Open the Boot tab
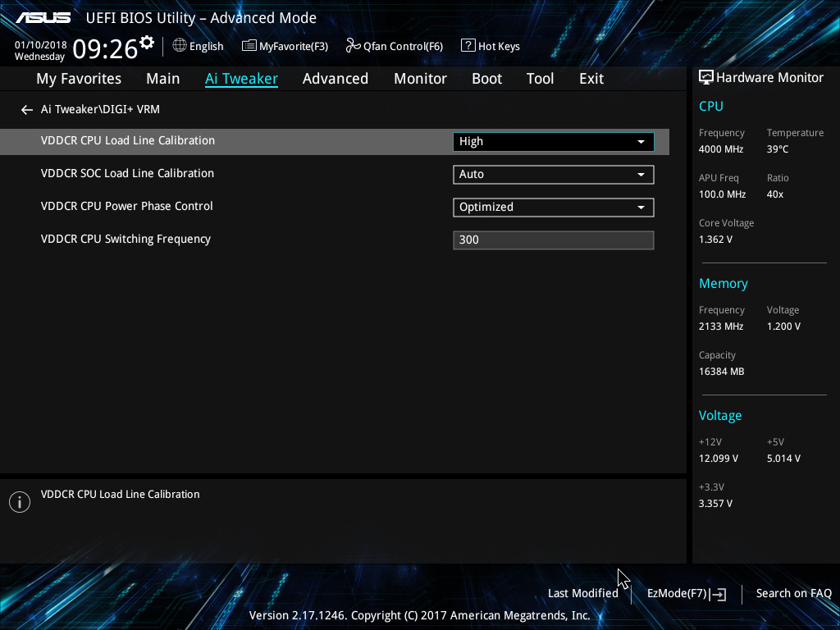This screenshot has width=840, height=630. point(486,78)
